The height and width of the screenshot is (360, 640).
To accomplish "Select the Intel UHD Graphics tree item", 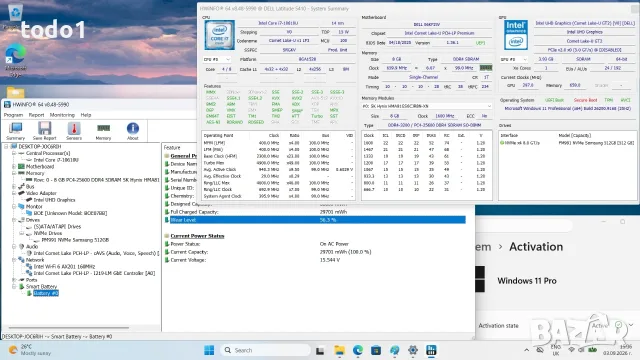I will click(54, 200).
